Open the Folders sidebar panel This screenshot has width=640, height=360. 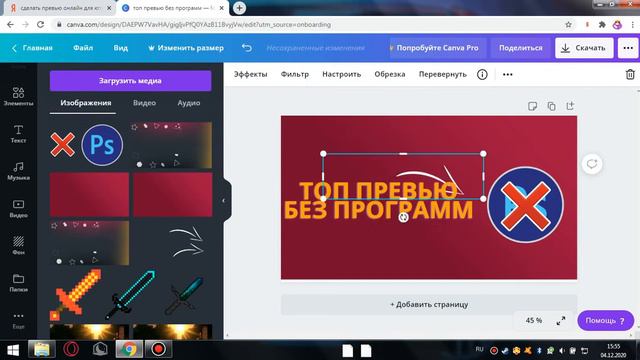tap(18, 283)
